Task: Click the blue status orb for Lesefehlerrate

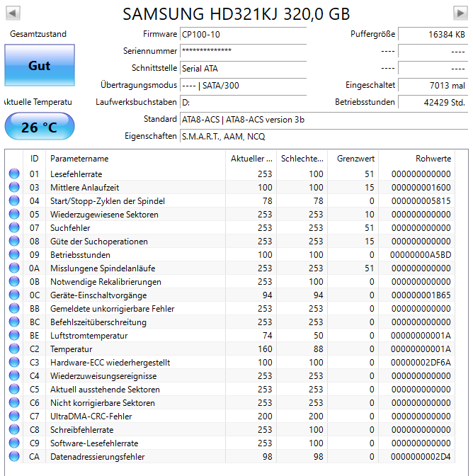Action: pyautogui.click(x=14, y=174)
